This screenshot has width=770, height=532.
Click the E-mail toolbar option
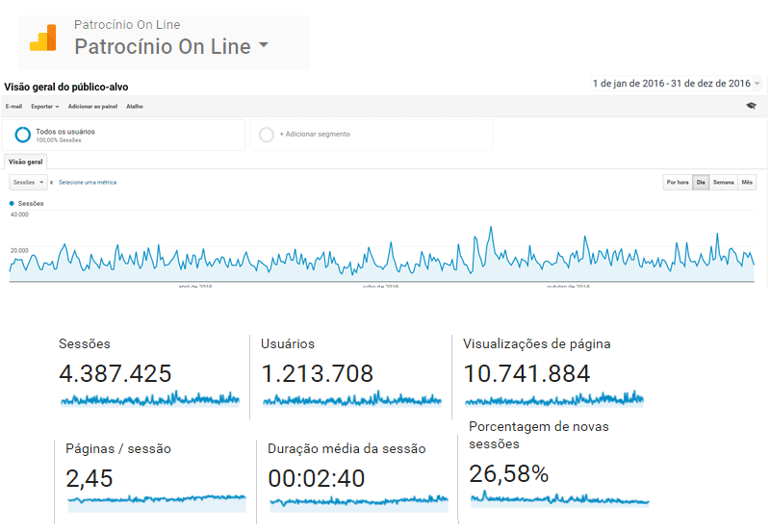[13, 107]
